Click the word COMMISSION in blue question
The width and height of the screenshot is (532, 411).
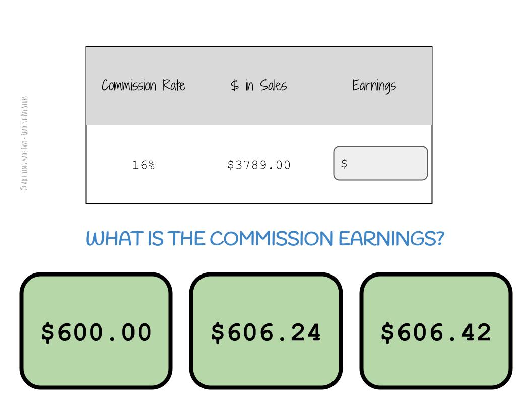(272, 238)
